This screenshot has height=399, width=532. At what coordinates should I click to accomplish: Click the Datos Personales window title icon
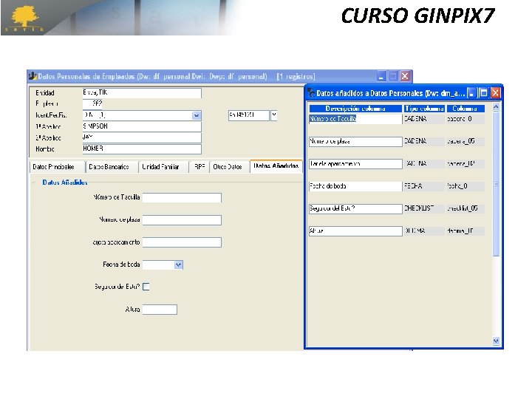coord(33,76)
